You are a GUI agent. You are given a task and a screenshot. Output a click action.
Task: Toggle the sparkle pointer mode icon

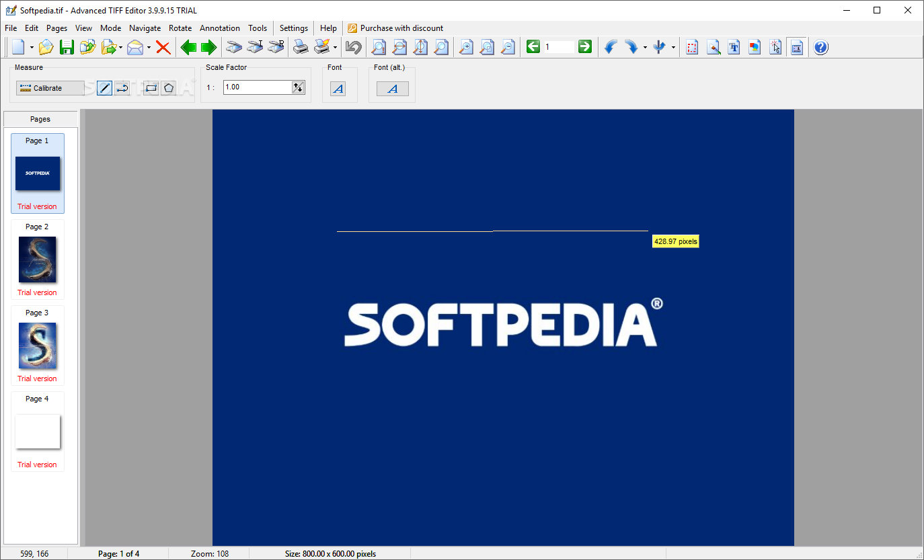pyautogui.click(x=776, y=47)
